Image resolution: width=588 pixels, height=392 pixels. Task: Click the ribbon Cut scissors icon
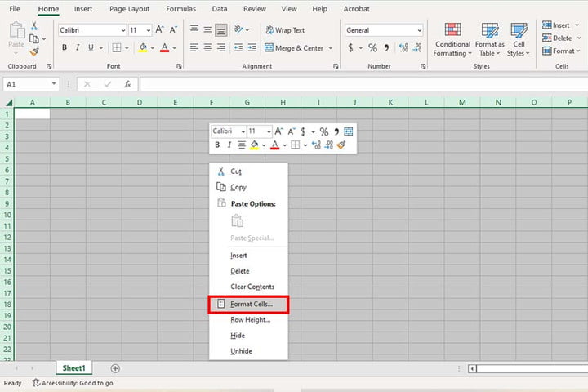pos(34,25)
